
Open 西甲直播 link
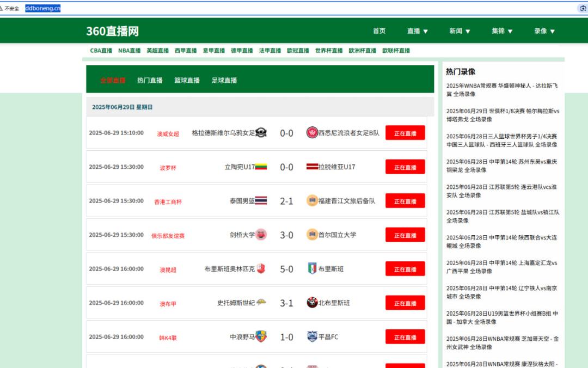(186, 51)
